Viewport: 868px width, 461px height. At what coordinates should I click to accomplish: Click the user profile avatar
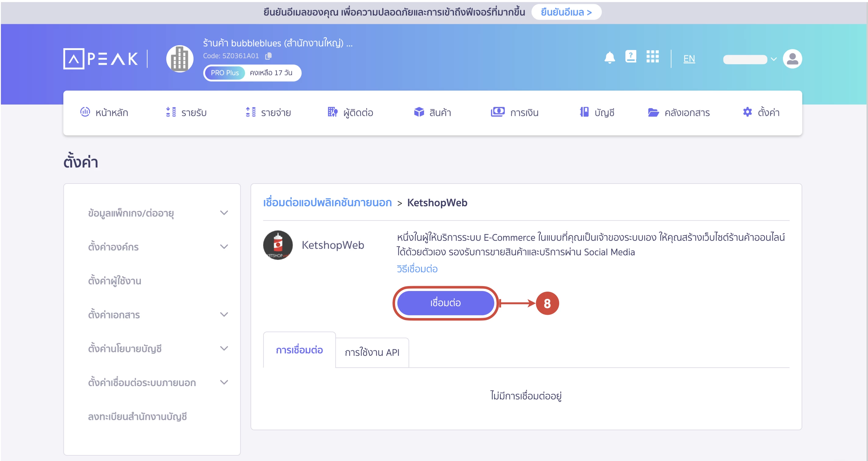coord(793,59)
